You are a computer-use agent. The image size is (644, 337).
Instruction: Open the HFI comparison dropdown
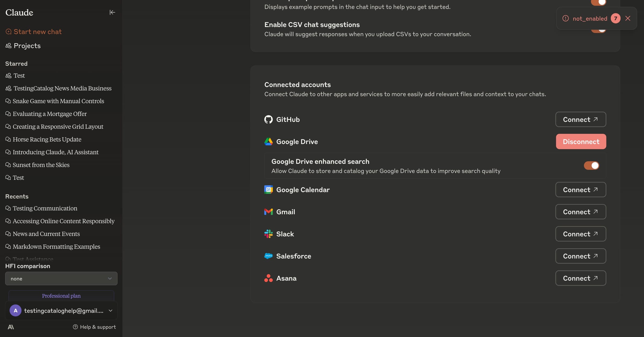tap(61, 279)
